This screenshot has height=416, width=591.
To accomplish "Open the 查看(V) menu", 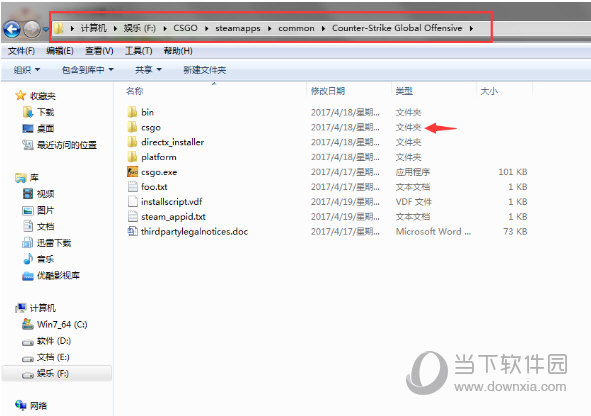I will (x=99, y=51).
